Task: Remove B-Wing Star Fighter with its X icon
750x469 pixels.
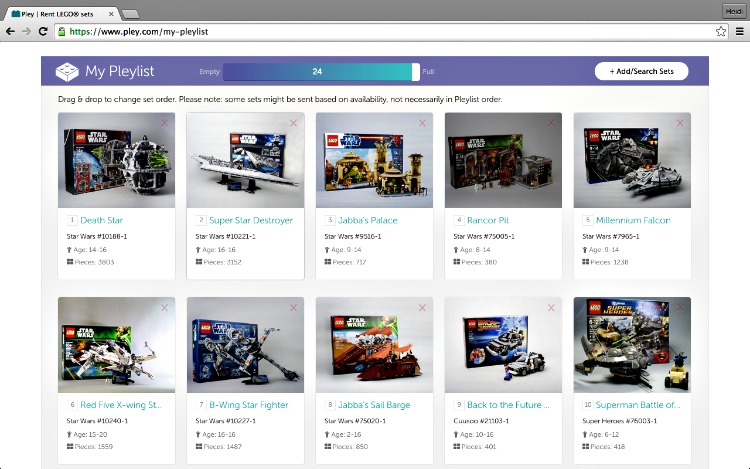Action: (x=293, y=308)
